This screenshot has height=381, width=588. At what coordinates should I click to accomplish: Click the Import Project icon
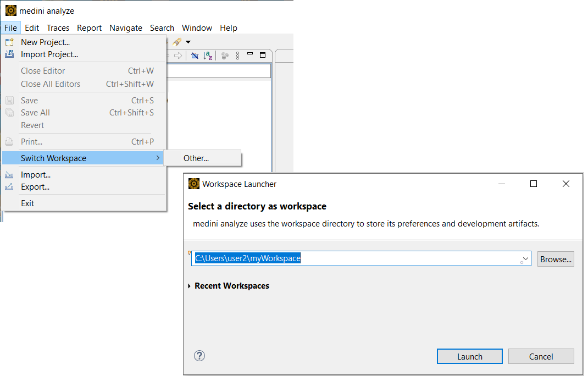[9, 54]
